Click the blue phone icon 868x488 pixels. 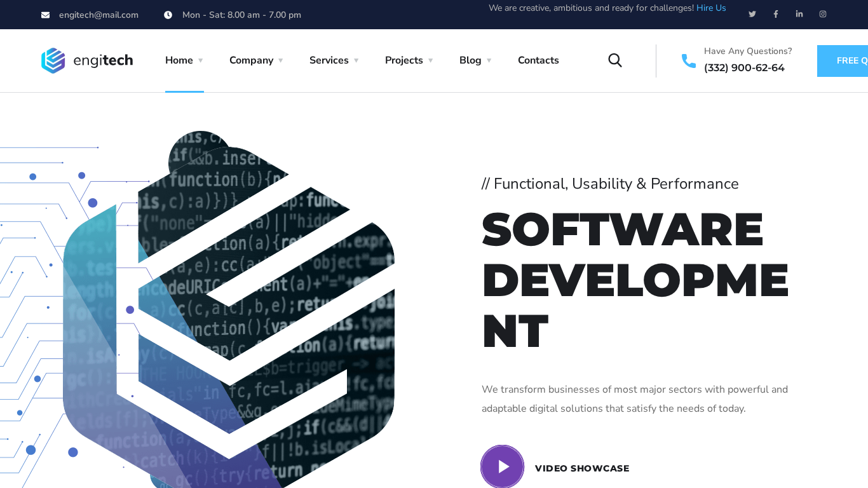pyautogui.click(x=689, y=61)
